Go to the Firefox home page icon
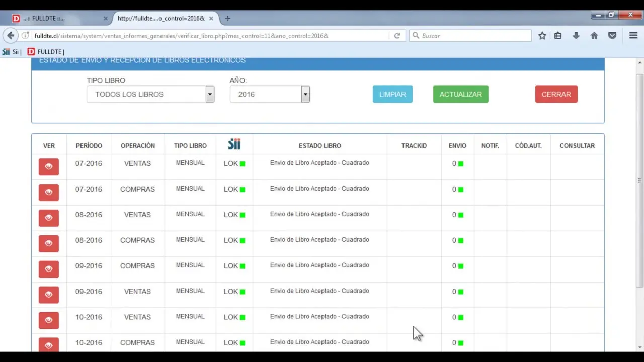 pyautogui.click(x=594, y=36)
